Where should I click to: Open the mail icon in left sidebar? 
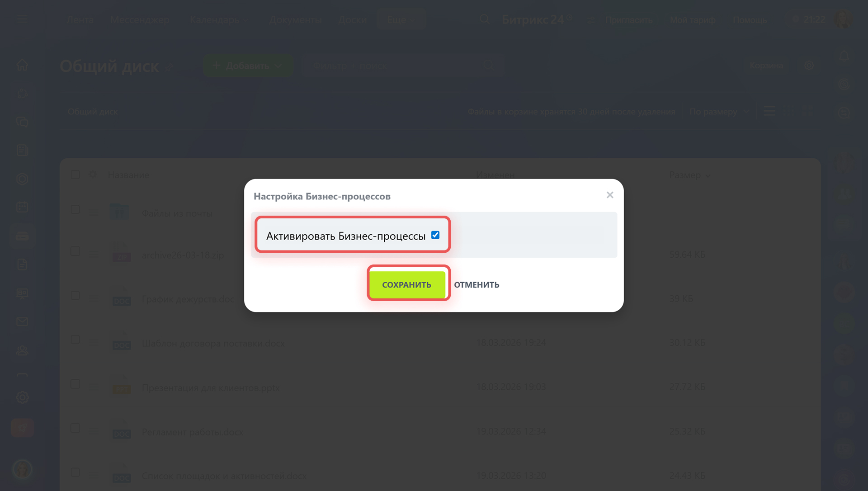click(22, 322)
